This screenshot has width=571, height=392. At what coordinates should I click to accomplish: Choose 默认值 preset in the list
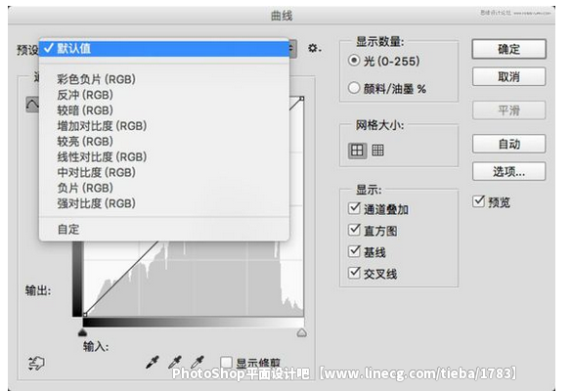[164, 49]
